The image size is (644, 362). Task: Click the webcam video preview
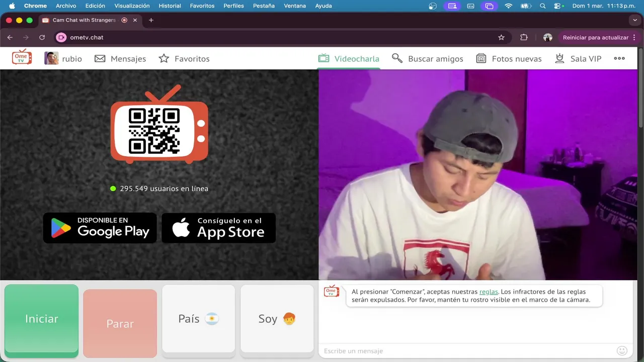coord(477,174)
